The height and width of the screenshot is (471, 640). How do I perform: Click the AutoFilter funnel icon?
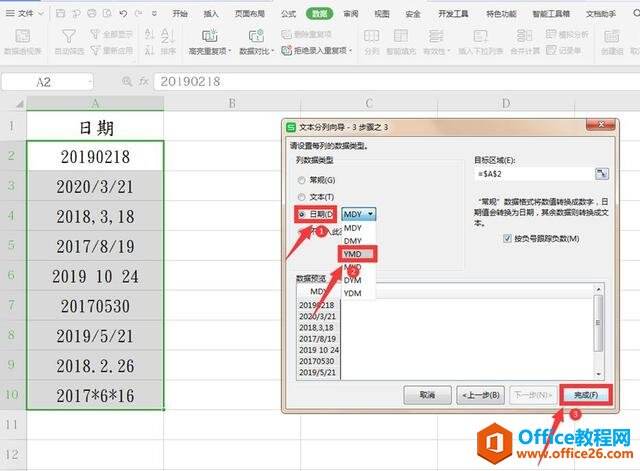click(69, 36)
